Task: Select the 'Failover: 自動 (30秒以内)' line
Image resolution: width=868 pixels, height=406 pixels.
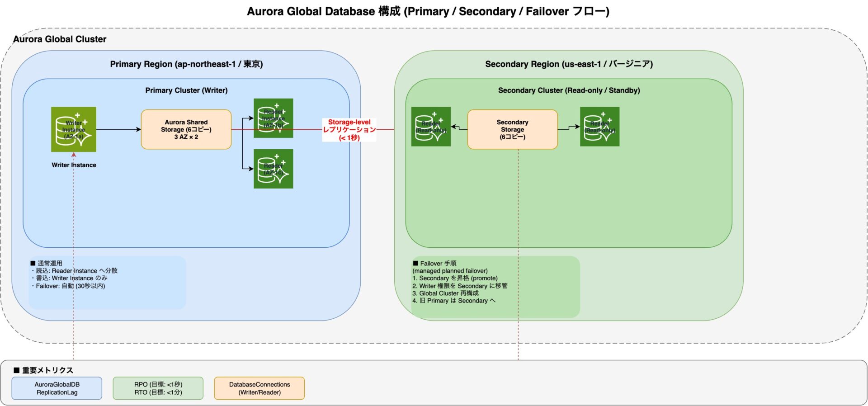Action: [x=68, y=286]
